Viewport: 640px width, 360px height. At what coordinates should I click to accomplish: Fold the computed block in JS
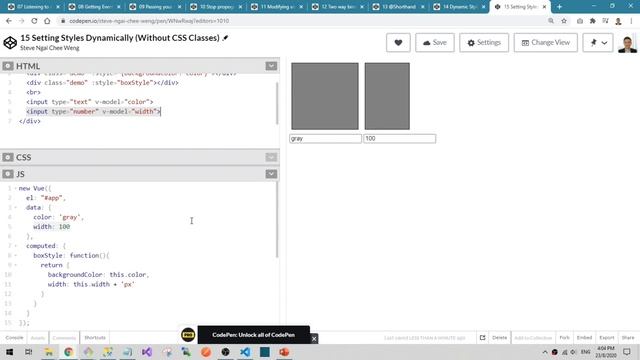[16, 246]
